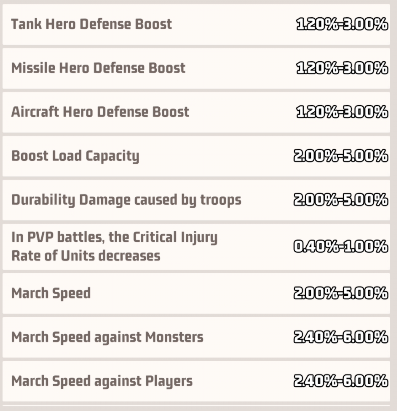
Task: Select the Boost Load Capacity row
Action: (196, 156)
